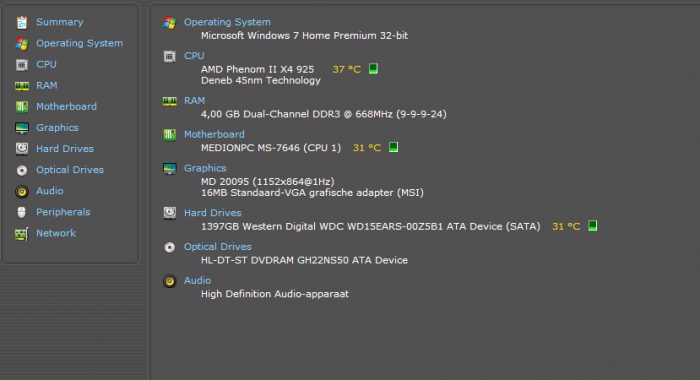Screen dimensions: 700x380
Task: Click the CPU chip icon in sidebar
Action: pos(21,65)
